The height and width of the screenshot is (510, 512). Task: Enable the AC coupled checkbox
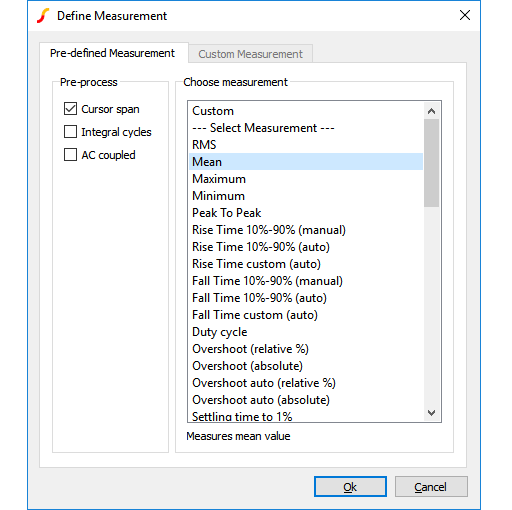pos(70,155)
